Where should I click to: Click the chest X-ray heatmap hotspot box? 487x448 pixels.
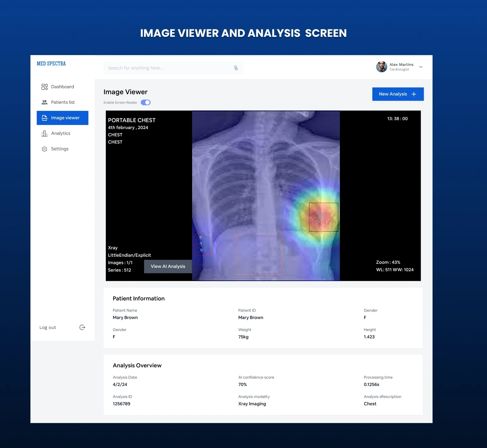point(324,217)
